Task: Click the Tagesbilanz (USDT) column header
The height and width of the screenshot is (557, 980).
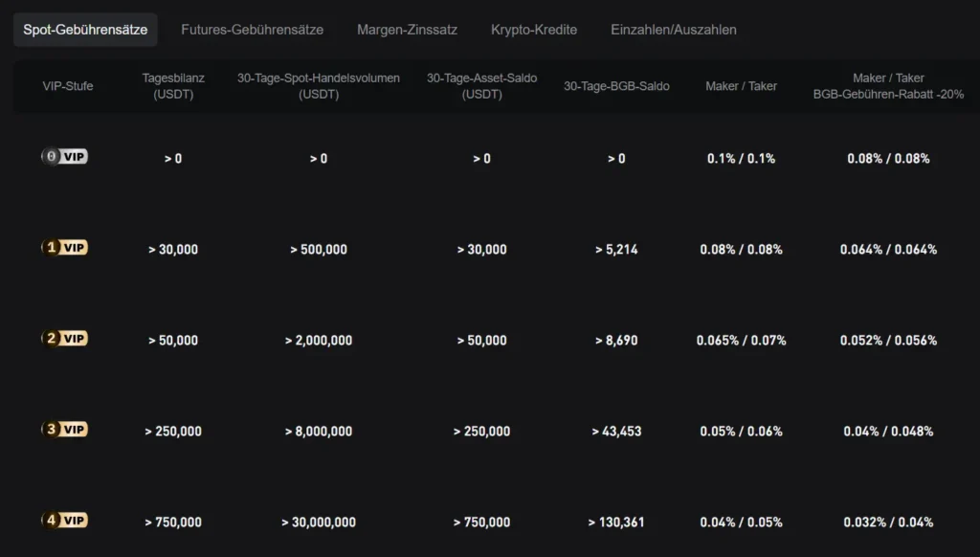Action: click(x=173, y=86)
